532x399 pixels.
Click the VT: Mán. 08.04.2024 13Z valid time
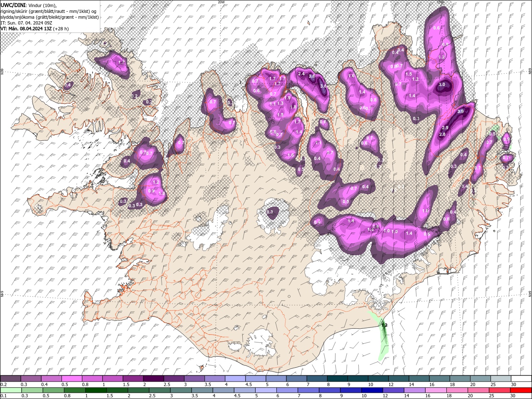pos(26,29)
